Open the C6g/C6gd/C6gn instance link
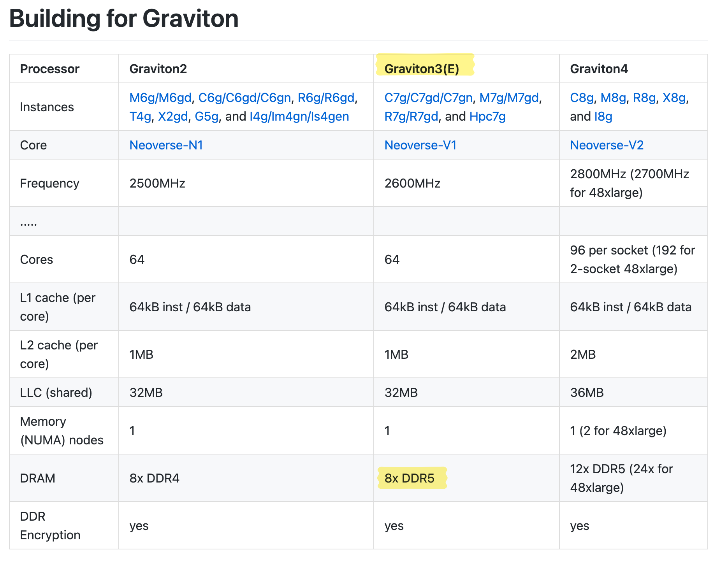The width and height of the screenshot is (728, 565). pos(244,98)
